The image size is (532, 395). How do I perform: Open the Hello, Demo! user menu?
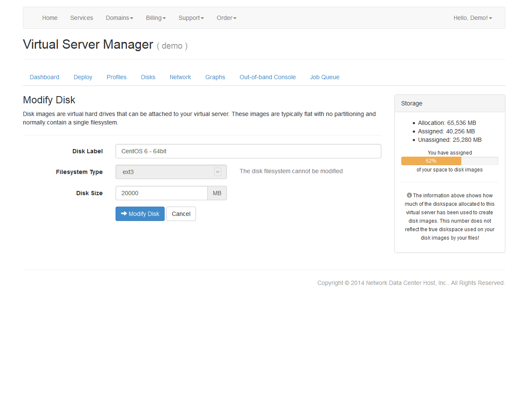coord(472,18)
